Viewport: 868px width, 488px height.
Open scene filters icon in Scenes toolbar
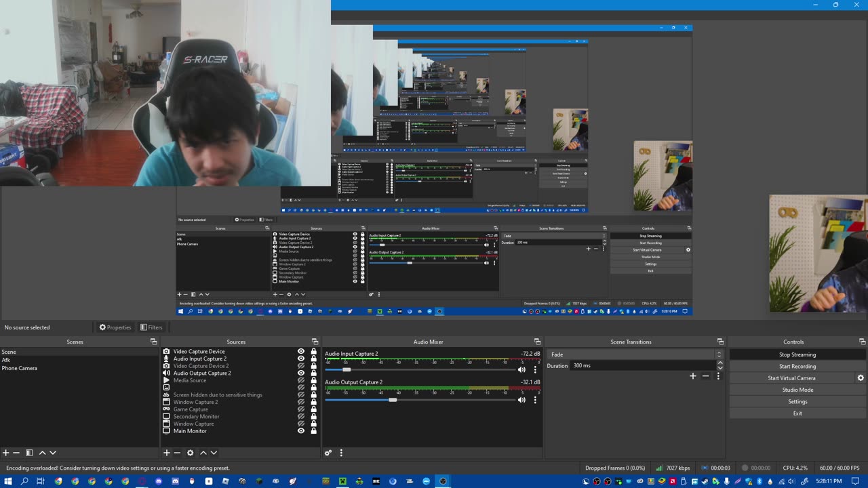tap(29, 453)
